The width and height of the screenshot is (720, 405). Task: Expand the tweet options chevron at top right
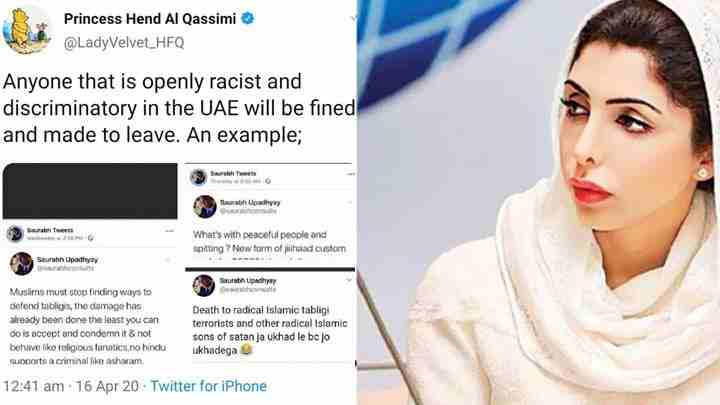coord(353,18)
